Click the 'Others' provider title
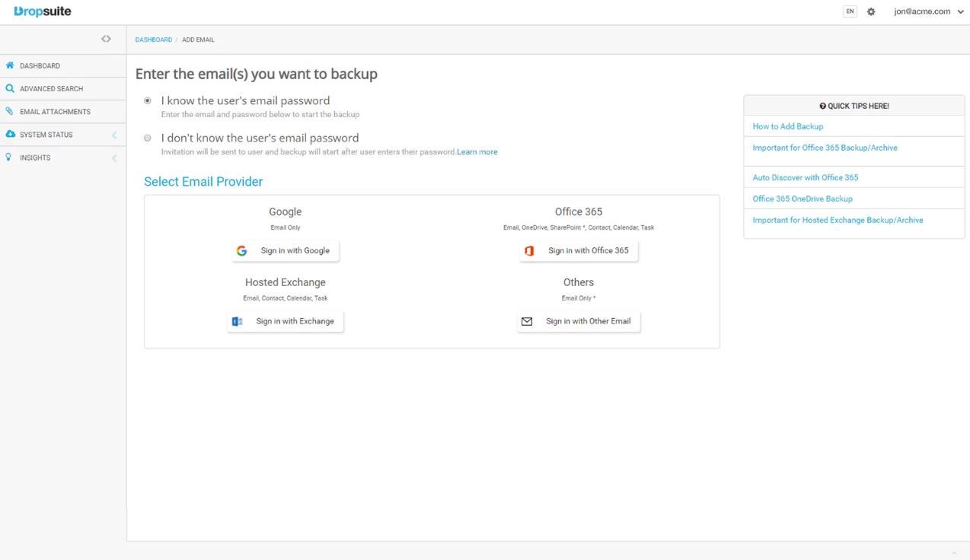 point(579,282)
